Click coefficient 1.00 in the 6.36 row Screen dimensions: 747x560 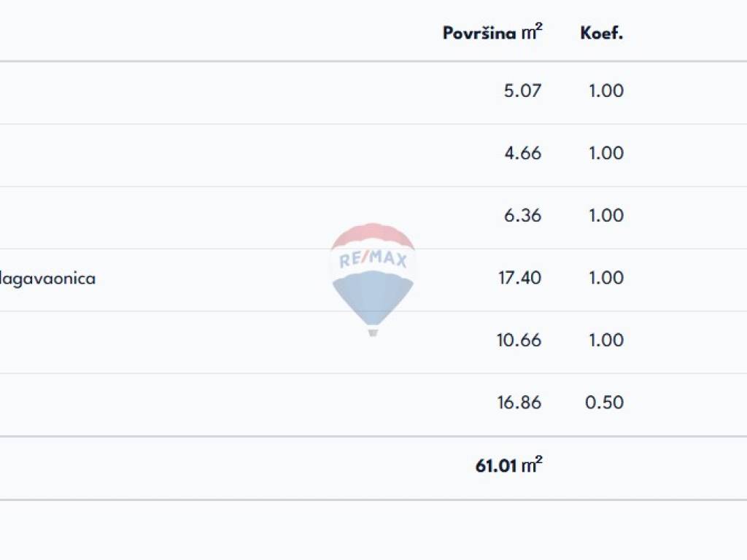pyautogui.click(x=606, y=216)
